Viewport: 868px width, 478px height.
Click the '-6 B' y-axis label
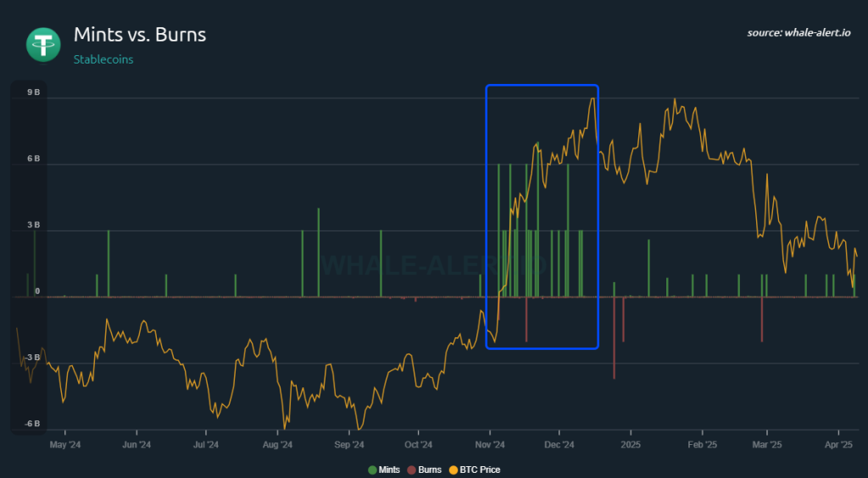(31, 424)
